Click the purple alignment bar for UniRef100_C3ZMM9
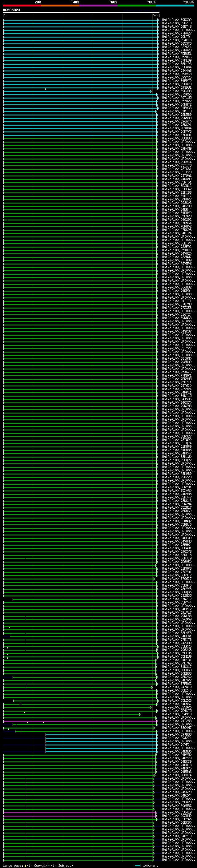 pos(79,816)
